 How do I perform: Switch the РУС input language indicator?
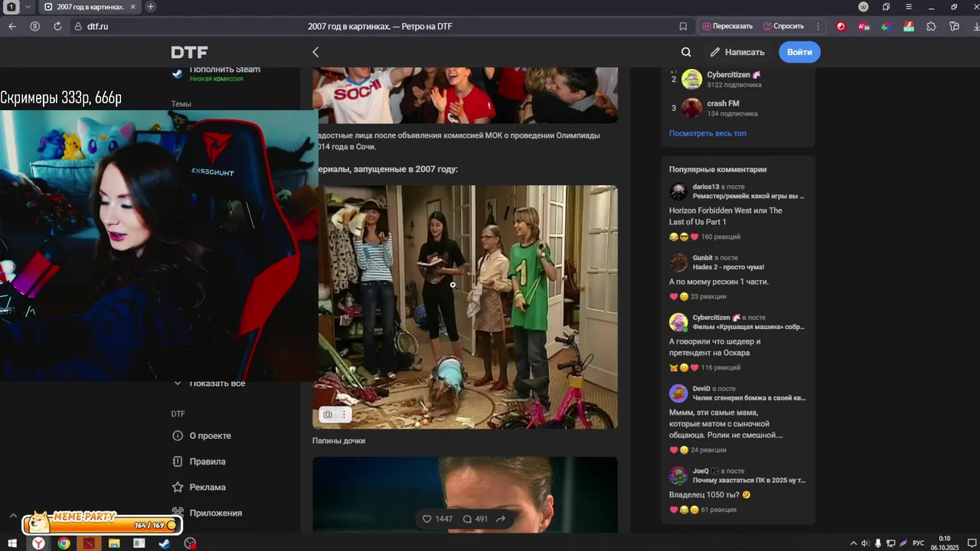click(919, 543)
